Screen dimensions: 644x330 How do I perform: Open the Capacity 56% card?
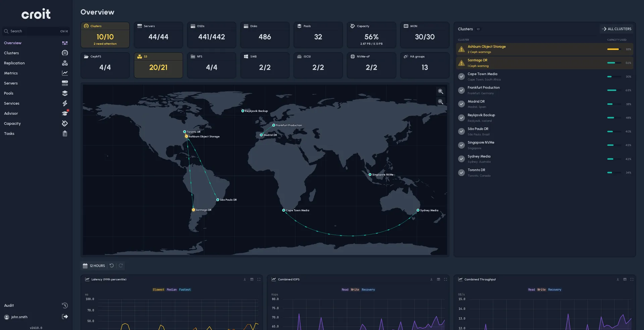(x=371, y=35)
